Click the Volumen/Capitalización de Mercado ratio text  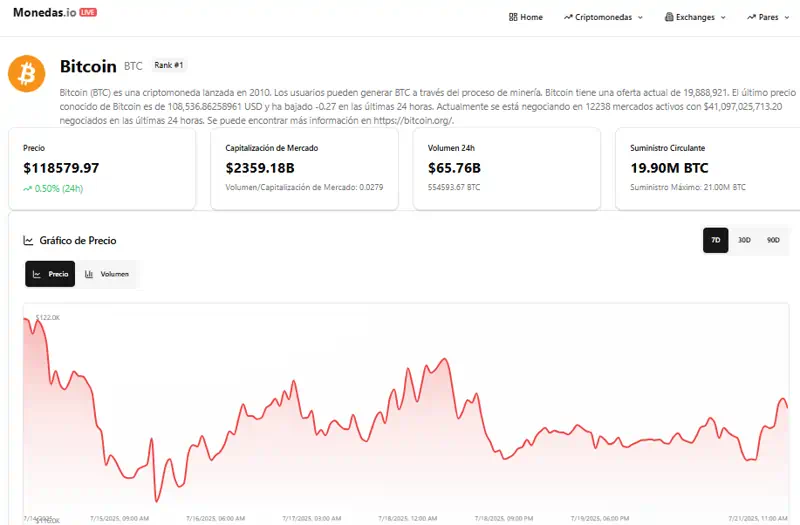pos(304,187)
